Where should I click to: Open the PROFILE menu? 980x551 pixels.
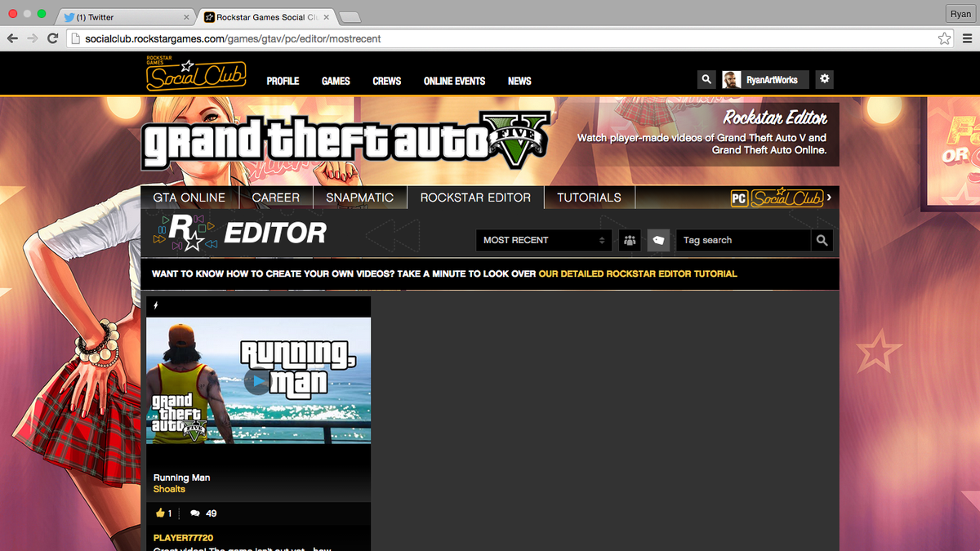tap(283, 81)
